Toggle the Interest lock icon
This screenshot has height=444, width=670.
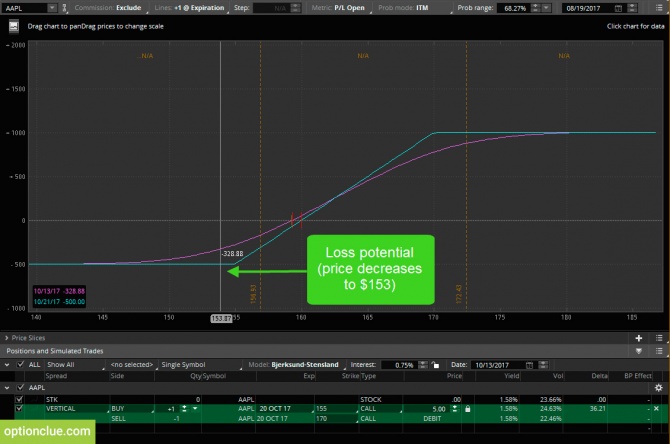click(x=435, y=365)
